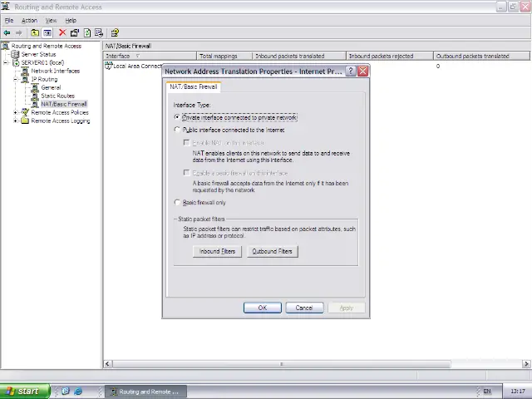Collapse the SERVER01 (local) tree node
The width and height of the screenshot is (532, 399).
point(6,62)
